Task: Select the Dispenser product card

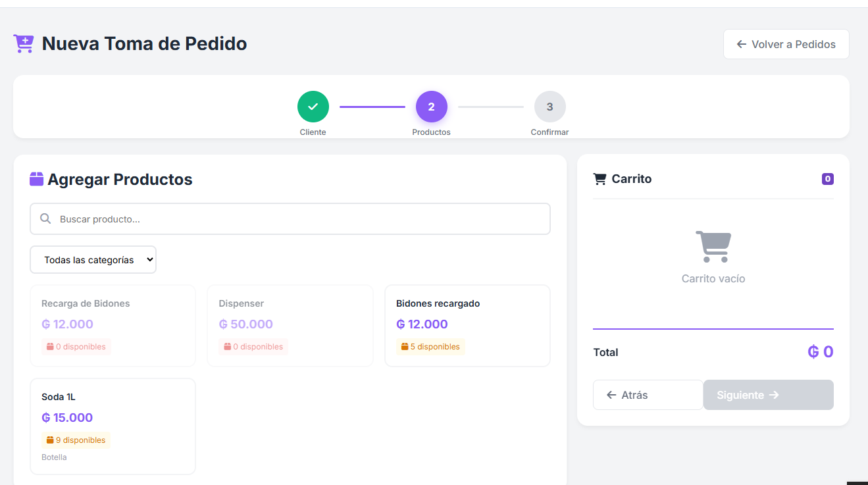Action: tap(290, 325)
